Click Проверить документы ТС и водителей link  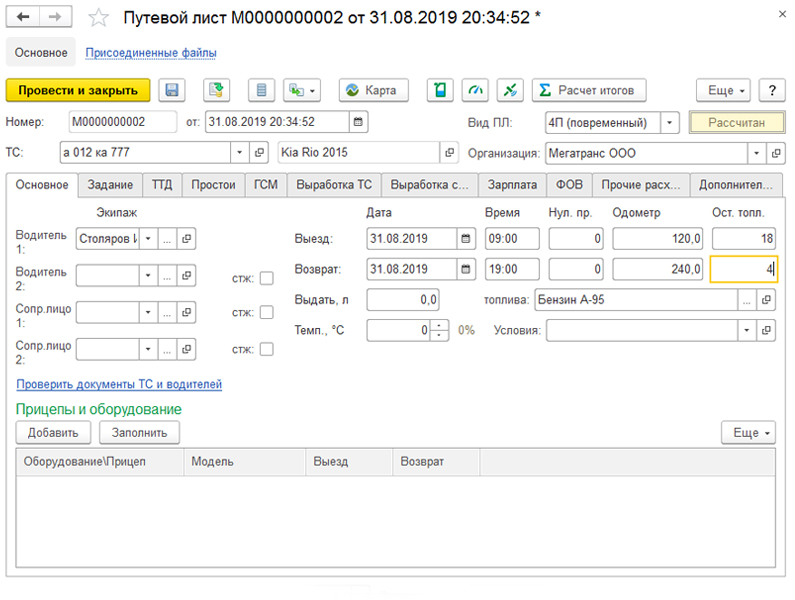click(119, 384)
